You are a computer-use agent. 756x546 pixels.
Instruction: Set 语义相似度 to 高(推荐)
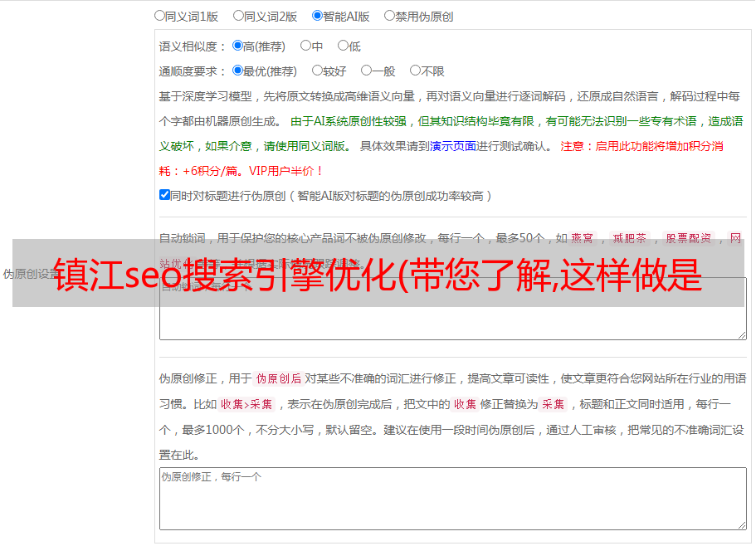tap(237, 46)
